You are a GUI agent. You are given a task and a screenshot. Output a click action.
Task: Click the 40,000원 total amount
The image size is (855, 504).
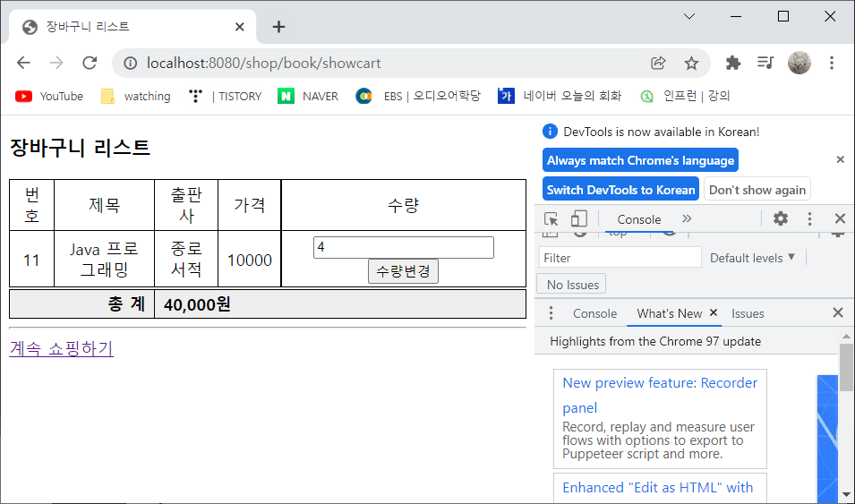click(x=197, y=304)
